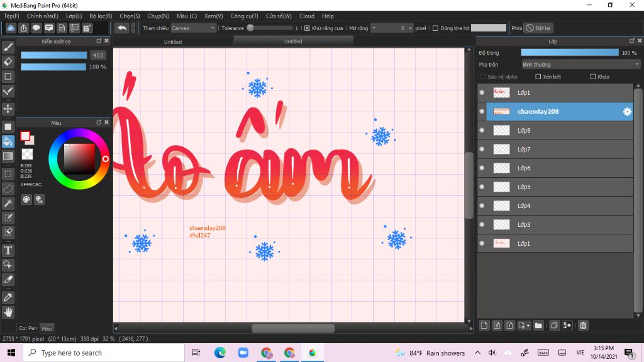Image resolution: width=644 pixels, height=362 pixels.
Task: Hide the top Lớp1 layer
Action: (482, 93)
